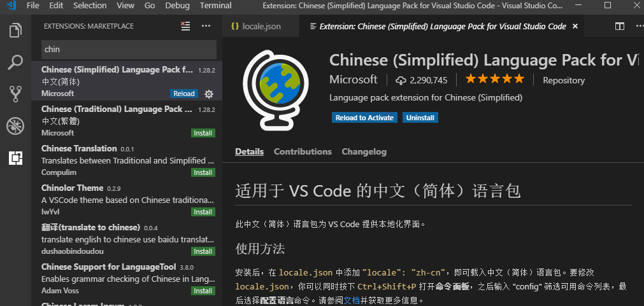This screenshot has width=644, height=306.
Task: Select Chinolor Theme list entry
Action: (127, 199)
